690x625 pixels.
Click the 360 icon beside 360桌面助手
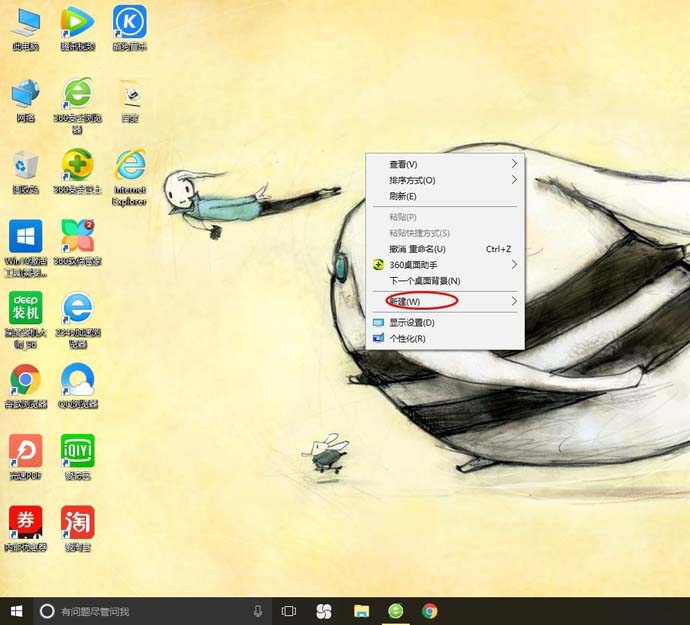(378, 265)
